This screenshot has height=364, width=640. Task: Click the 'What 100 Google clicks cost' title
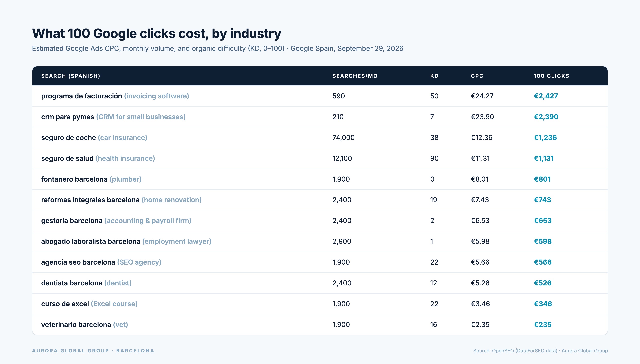[156, 34]
